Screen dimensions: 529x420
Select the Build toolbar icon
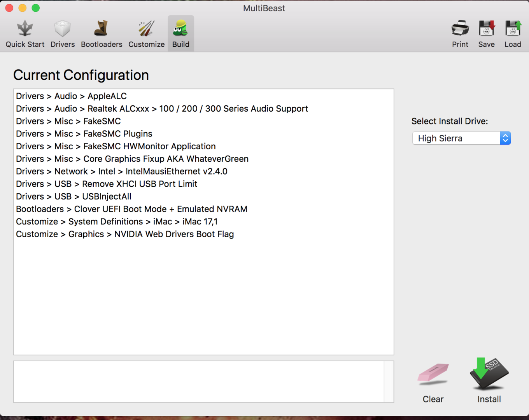pos(181,34)
